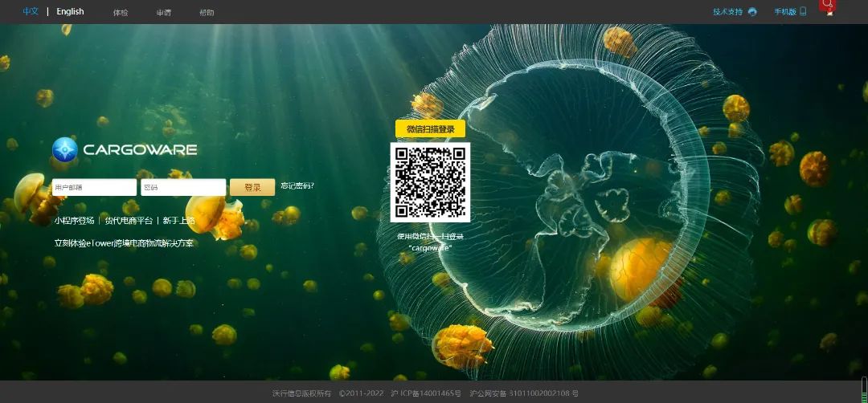The width and height of the screenshot is (868, 403).
Task: Click the 忘记密码 forgot password link
Action: click(x=297, y=186)
